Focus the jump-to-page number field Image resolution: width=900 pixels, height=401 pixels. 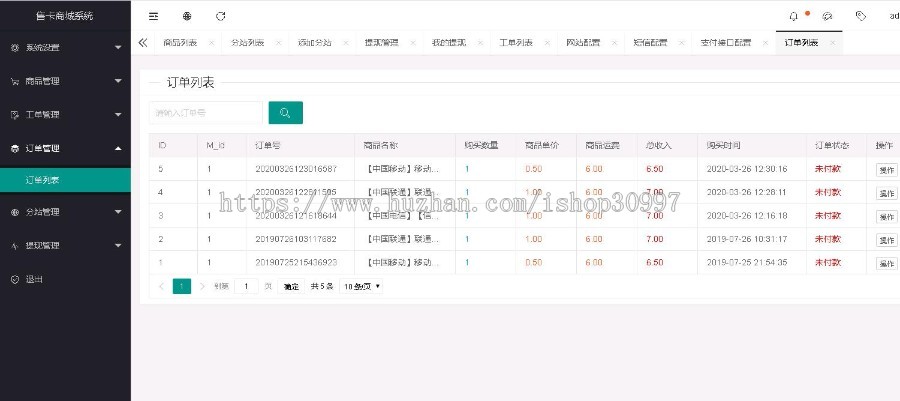pyautogui.click(x=246, y=286)
